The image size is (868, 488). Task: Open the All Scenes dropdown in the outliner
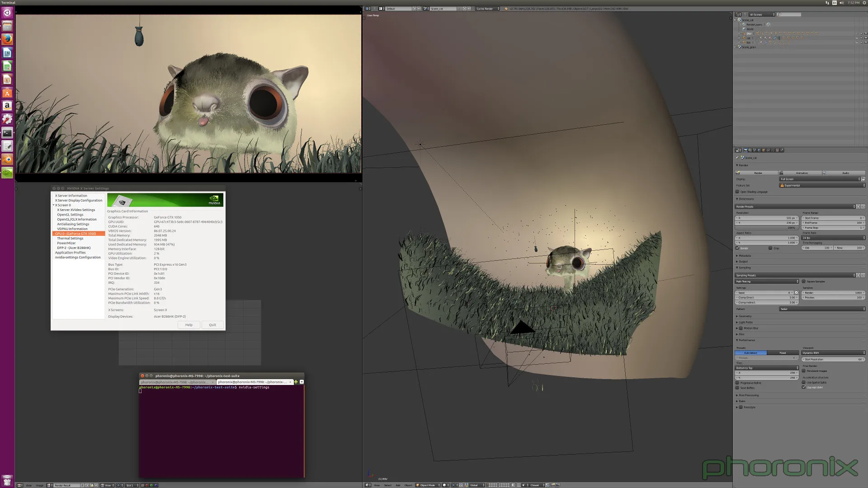pos(762,14)
